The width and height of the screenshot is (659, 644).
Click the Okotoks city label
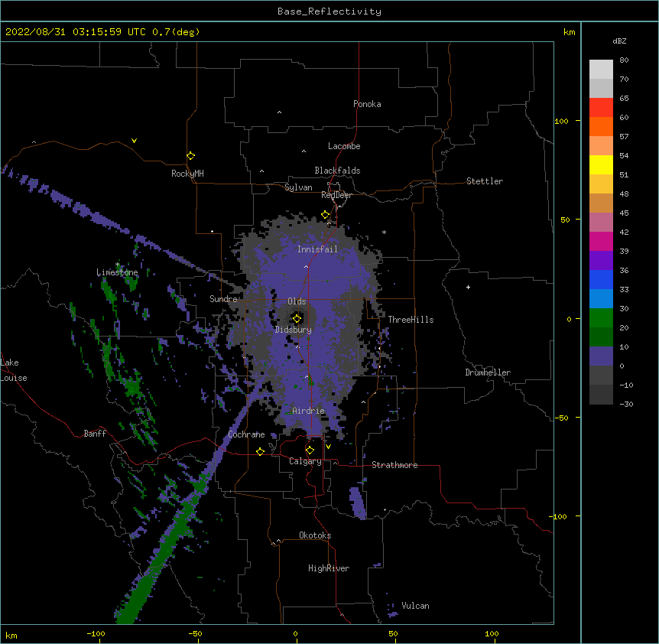click(315, 535)
